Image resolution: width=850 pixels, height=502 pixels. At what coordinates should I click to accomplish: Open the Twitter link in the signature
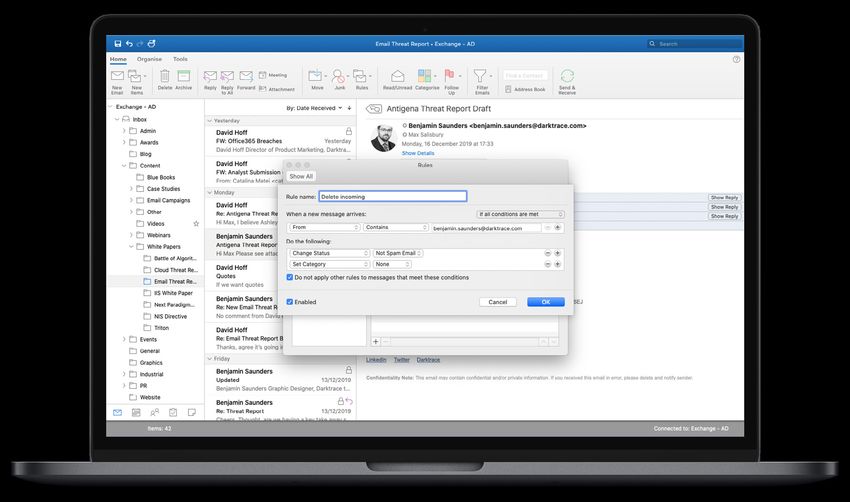coord(402,359)
